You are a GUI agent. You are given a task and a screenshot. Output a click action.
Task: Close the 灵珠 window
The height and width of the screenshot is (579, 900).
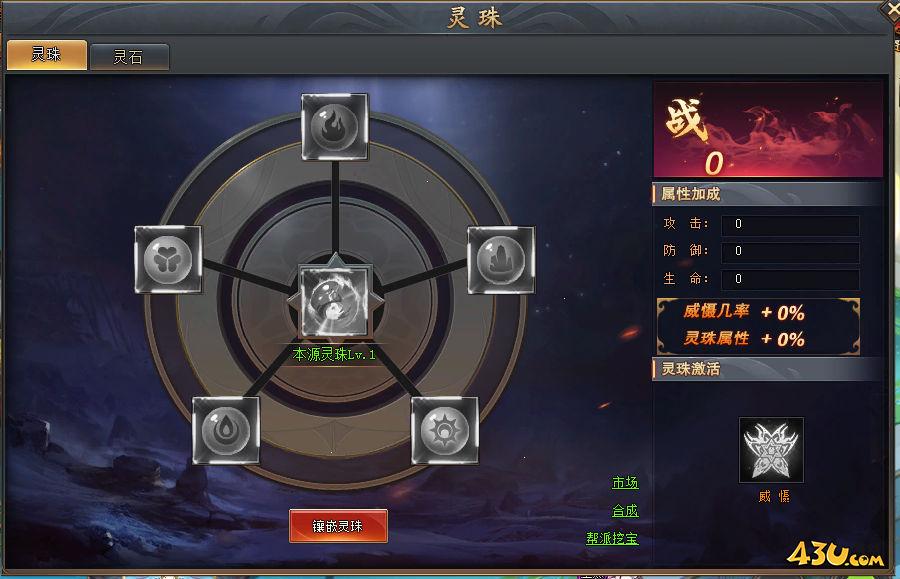coord(891,9)
